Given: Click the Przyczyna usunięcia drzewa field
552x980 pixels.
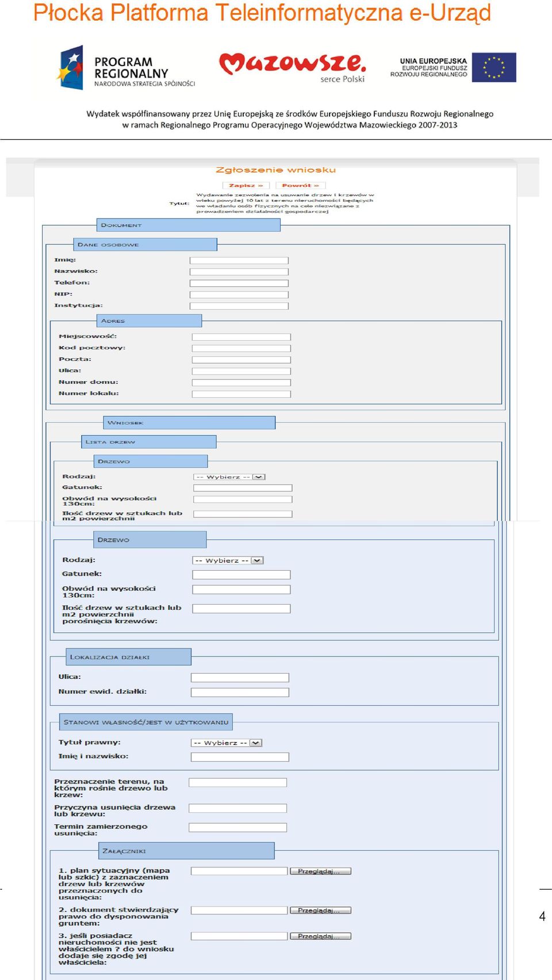Looking at the screenshot, I should (238, 809).
